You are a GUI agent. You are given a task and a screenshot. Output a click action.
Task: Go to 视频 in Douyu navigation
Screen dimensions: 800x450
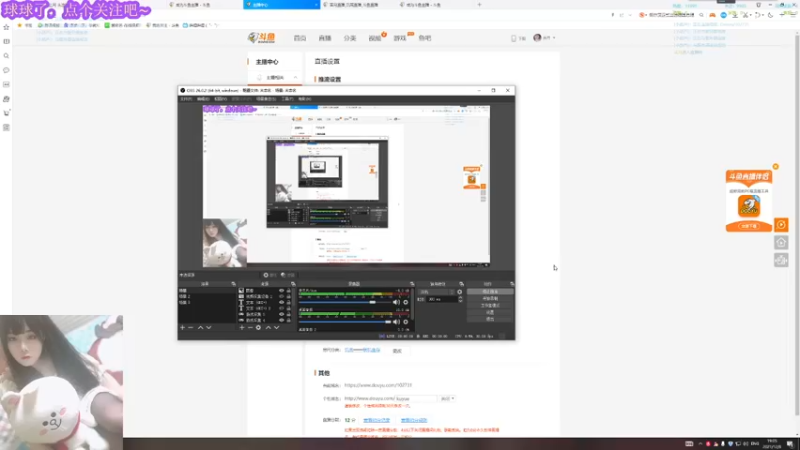375,38
